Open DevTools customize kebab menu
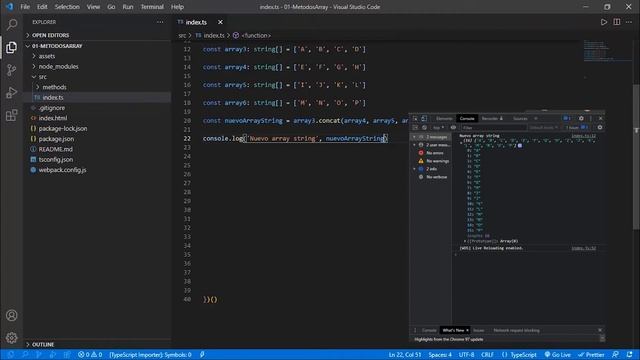The width and height of the screenshot is (640, 360). coord(591,118)
